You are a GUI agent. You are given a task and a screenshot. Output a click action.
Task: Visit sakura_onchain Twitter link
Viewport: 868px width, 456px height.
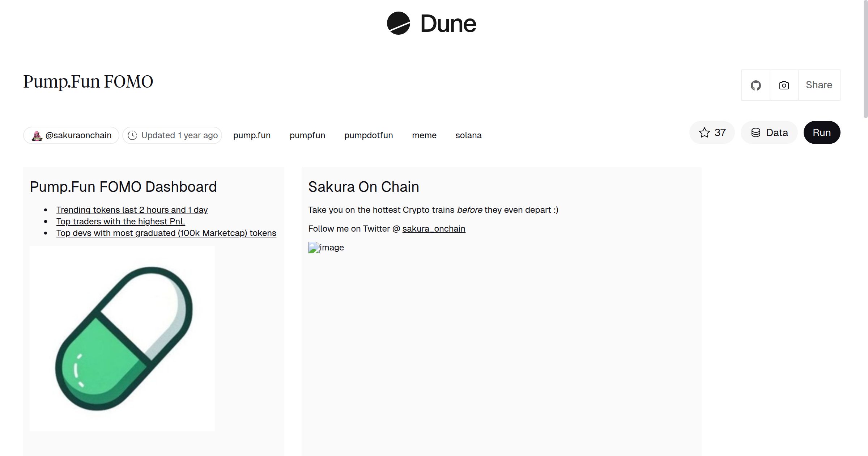[x=434, y=229]
